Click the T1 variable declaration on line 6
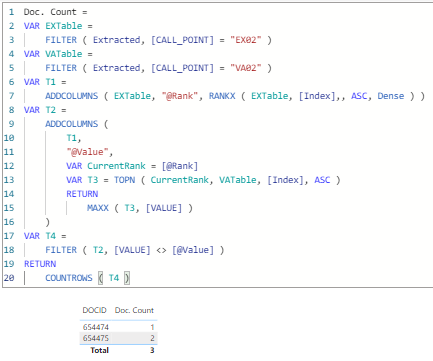The width and height of the screenshot is (433, 361). coord(50,82)
